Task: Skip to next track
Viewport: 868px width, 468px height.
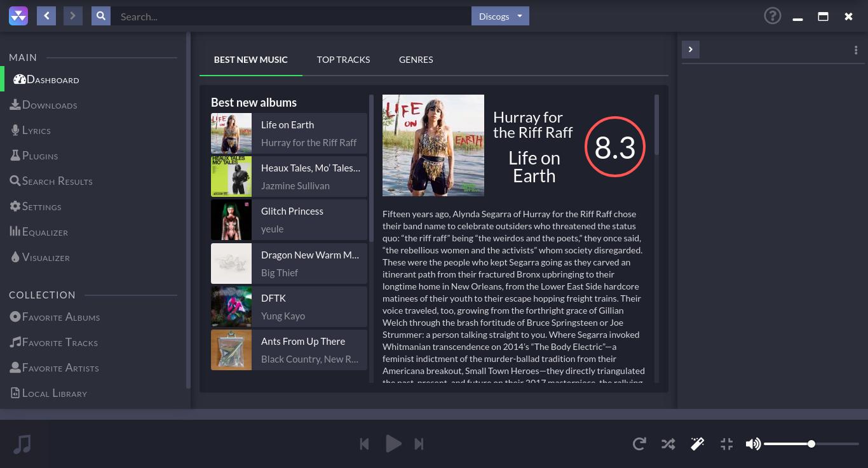Action: 419,444
